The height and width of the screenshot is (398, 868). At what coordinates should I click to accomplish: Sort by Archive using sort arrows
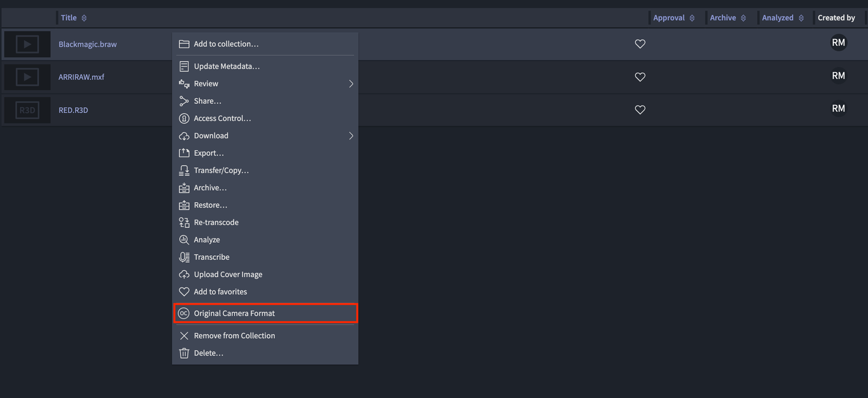743,18
